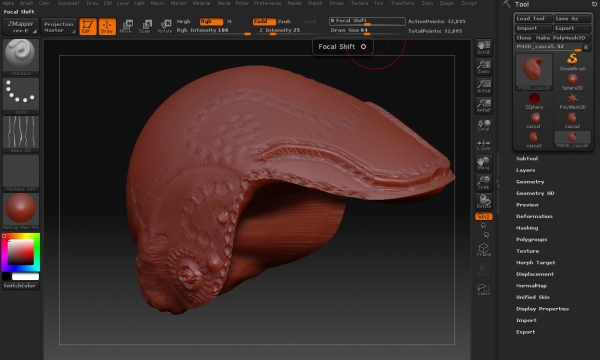The height and width of the screenshot is (360, 600).
Task: Open the Document menu
Action: (68, 3)
